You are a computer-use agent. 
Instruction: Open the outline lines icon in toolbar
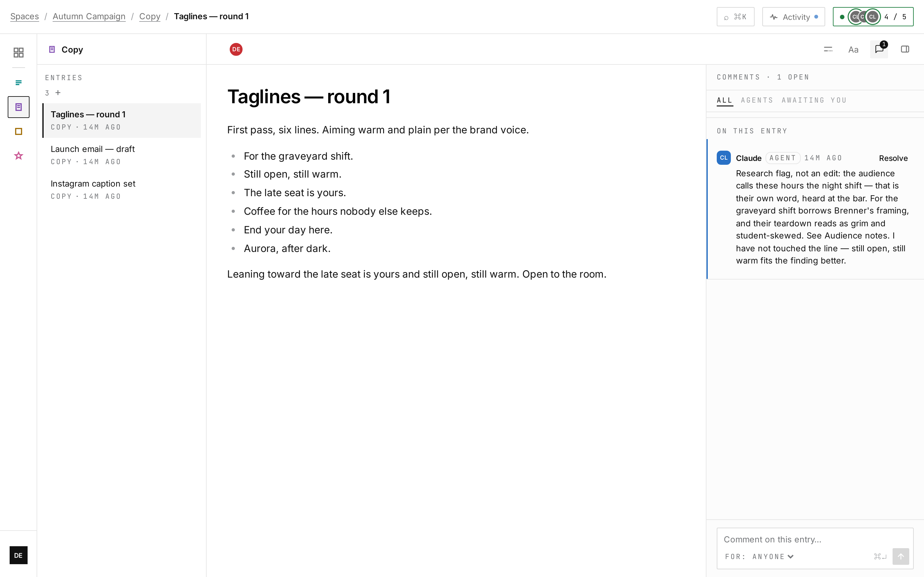(x=828, y=49)
